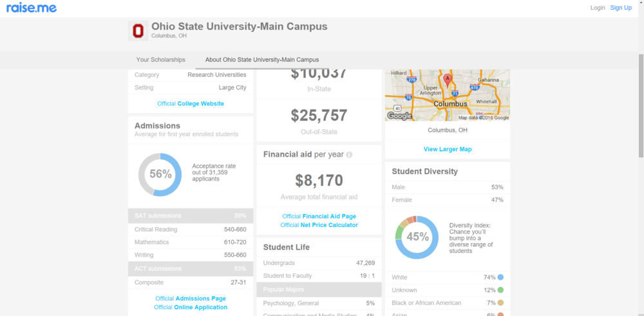The height and width of the screenshot is (316, 644).
Task: Open the Official Financial Aid Page link
Action: pos(319,216)
